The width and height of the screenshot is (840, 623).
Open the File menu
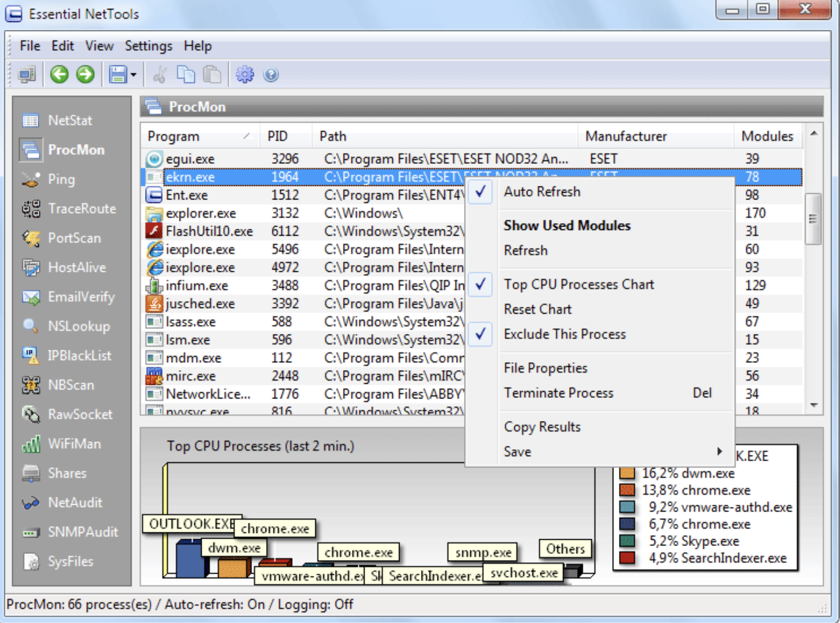(x=30, y=46)
